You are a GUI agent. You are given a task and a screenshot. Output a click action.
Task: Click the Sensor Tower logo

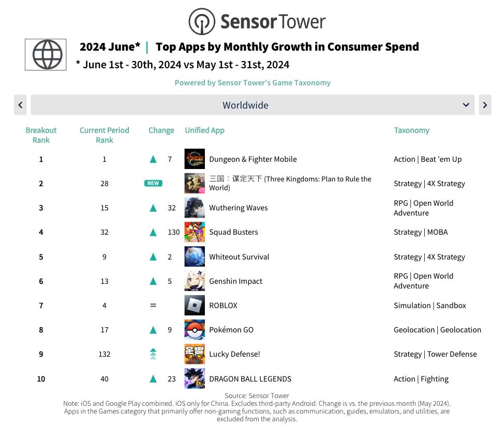click(x=257, y=22)
